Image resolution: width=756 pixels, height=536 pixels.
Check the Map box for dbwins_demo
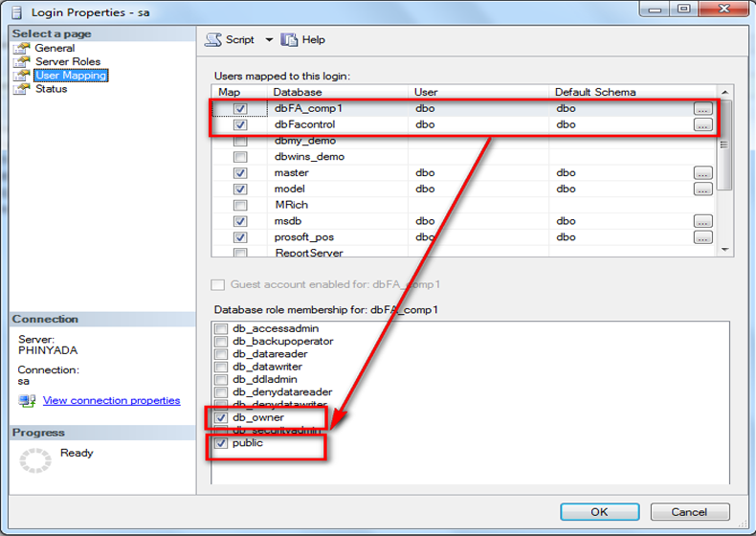click(x=240, y=157)
